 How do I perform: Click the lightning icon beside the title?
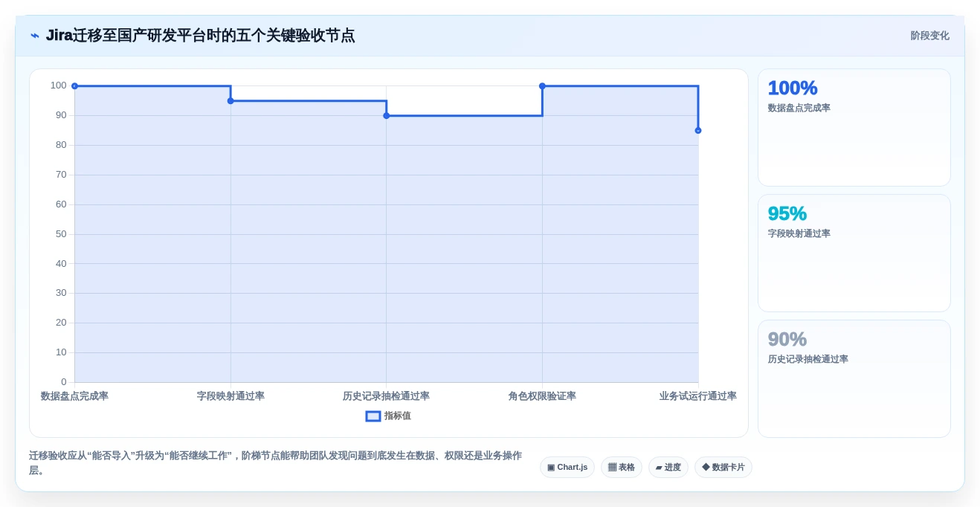[35, 36]
